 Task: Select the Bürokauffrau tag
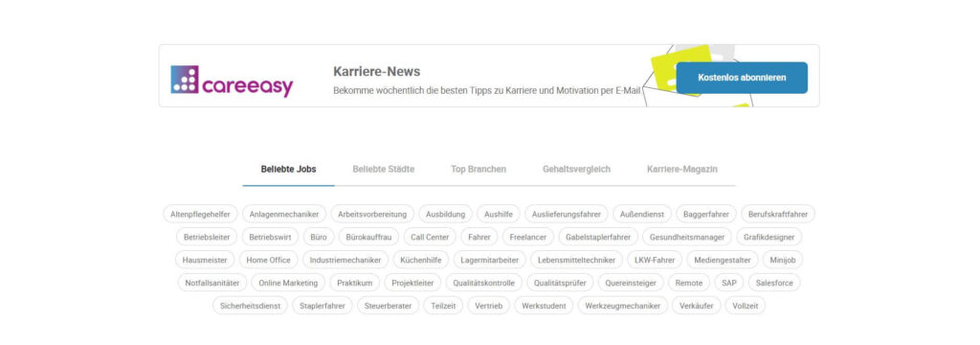(368, 238)
